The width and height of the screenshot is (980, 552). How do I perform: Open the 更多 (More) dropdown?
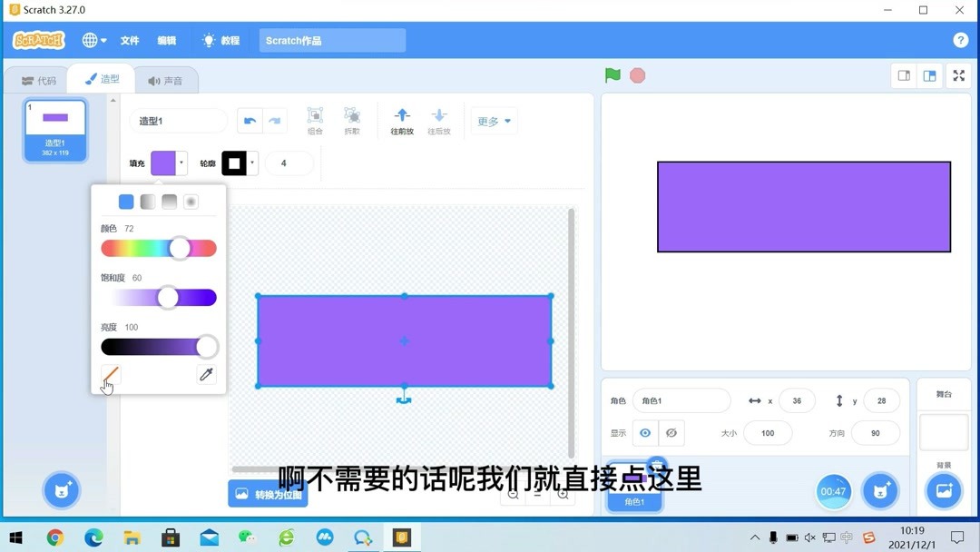(x=494, y=120)
